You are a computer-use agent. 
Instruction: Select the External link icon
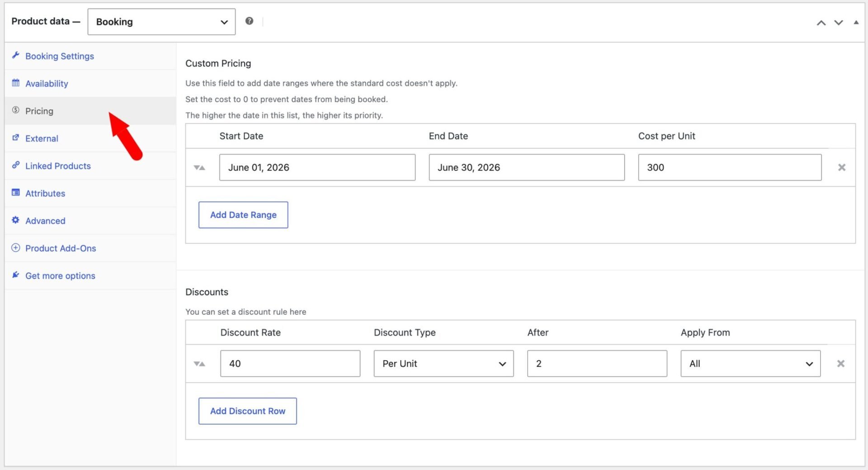click(x=16, y=138)
